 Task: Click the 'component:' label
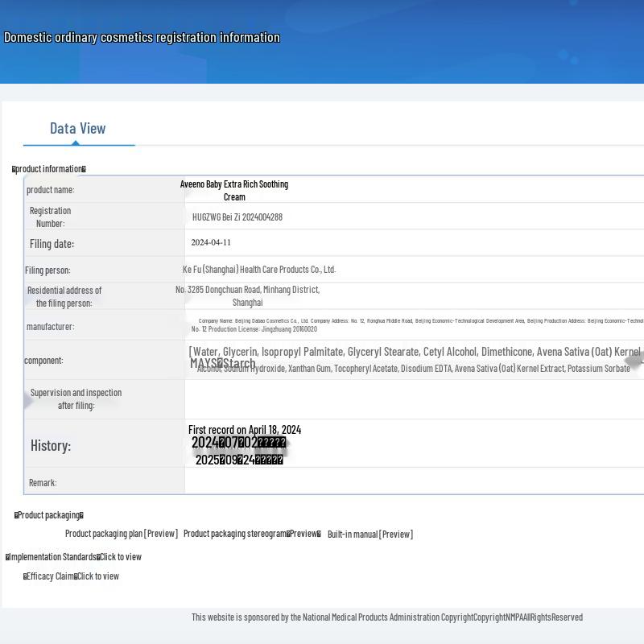click(x=43, y=361)
